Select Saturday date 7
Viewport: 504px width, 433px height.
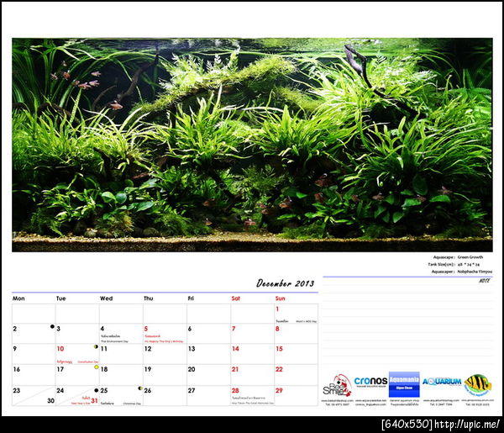[x=234, y=329]
